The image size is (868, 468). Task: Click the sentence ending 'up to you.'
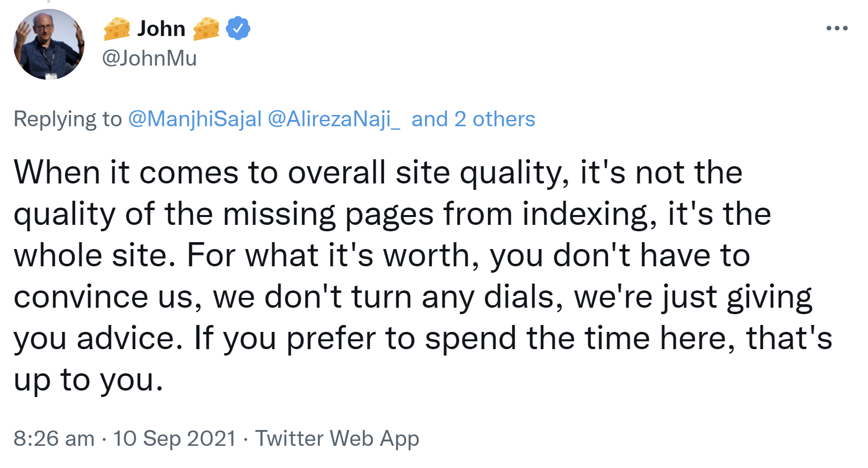click(87, 380)
